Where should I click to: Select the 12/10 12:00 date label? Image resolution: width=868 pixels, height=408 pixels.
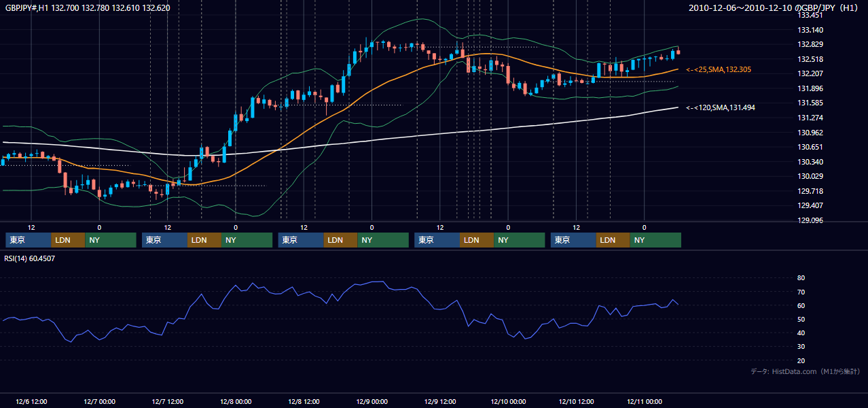click(577, 401)
